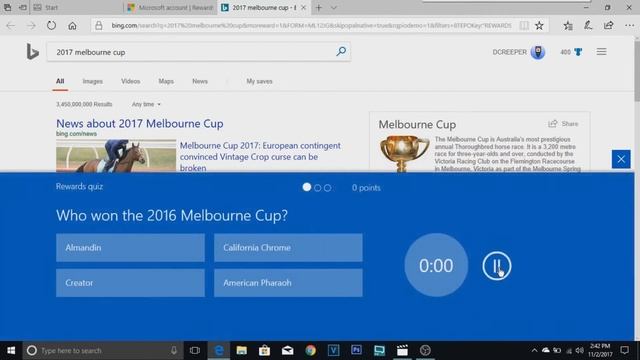The image size is (640, 360).
Task: Expand the Any time filter dropdown
Action: pos(146,104)
